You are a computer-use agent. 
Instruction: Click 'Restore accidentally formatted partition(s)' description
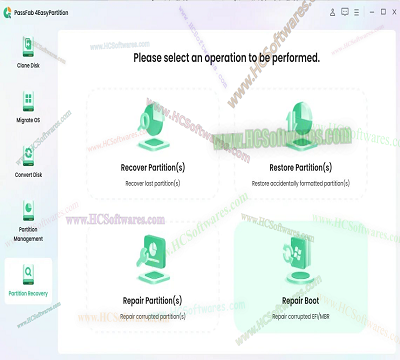tap(301, 183)
